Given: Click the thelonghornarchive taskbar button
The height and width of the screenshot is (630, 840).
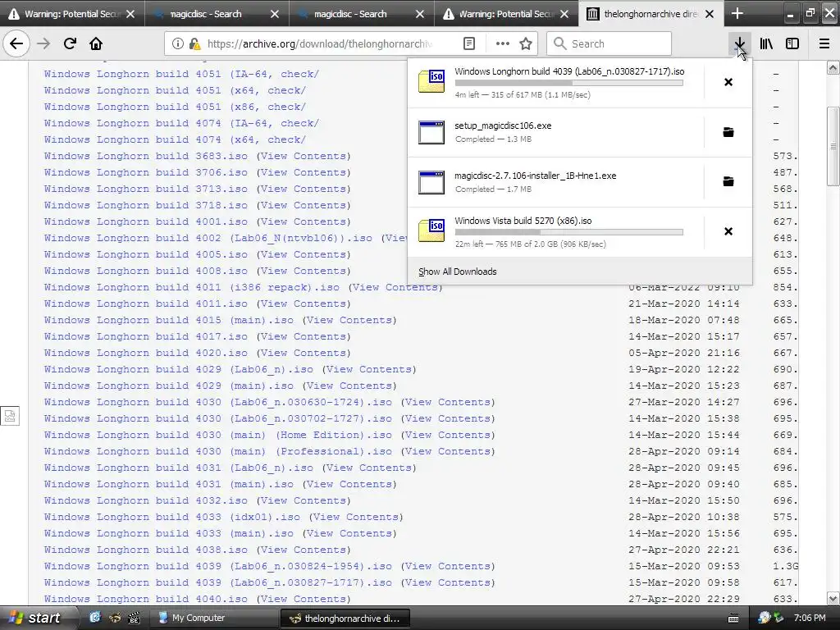Looking at the screenshot, I should pos(345,619).
